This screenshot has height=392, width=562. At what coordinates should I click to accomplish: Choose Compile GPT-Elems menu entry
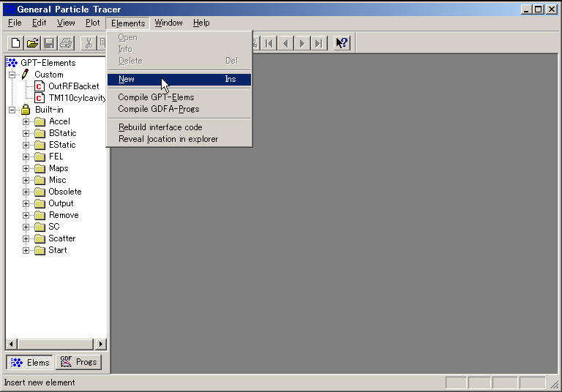[x=179, y=97]
